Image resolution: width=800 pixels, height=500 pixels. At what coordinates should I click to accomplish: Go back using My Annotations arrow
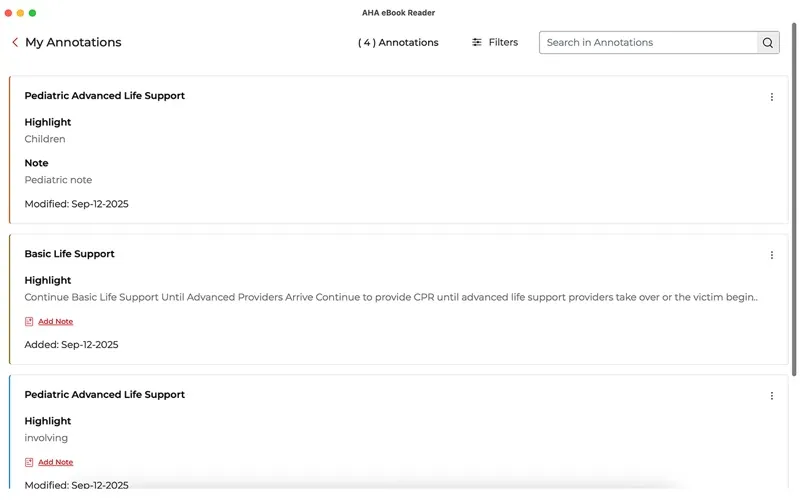pos(15,42)
